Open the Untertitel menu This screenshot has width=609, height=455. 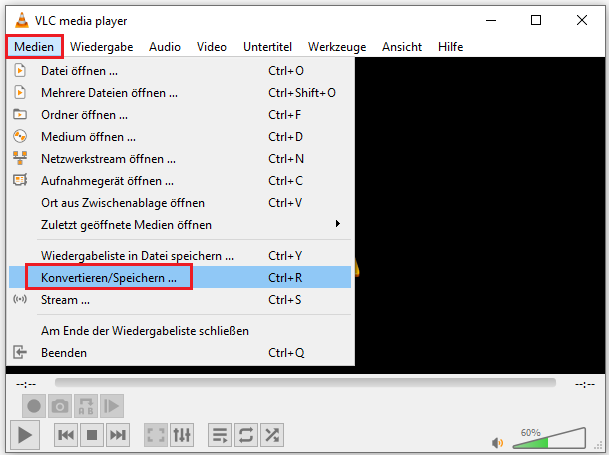[267, 47]
